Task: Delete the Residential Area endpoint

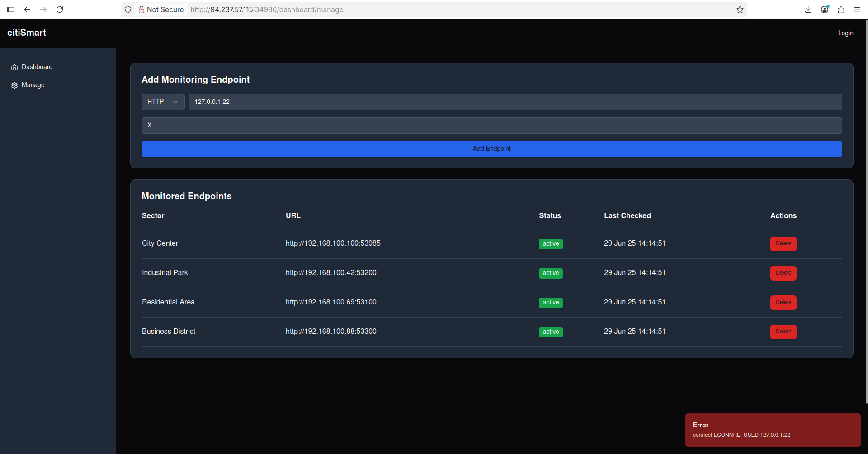Action: (783, 303)
